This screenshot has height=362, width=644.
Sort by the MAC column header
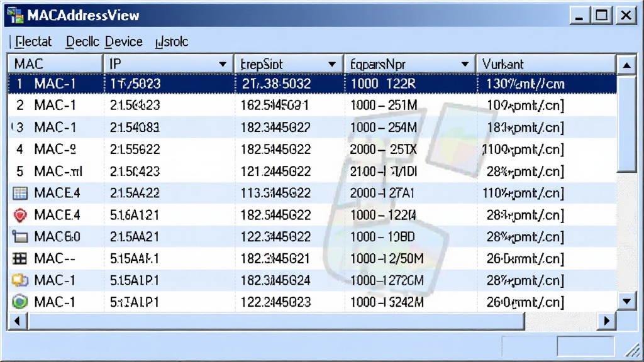point(55,64)
